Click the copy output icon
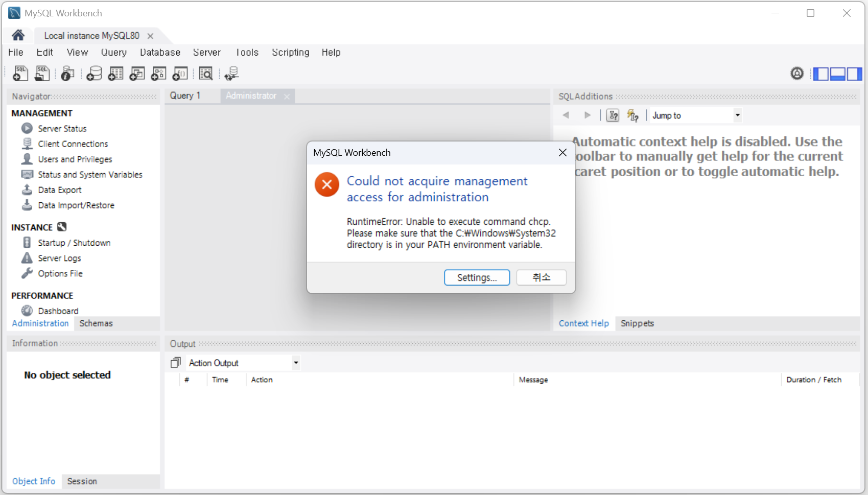 click(x=175, y=363)
